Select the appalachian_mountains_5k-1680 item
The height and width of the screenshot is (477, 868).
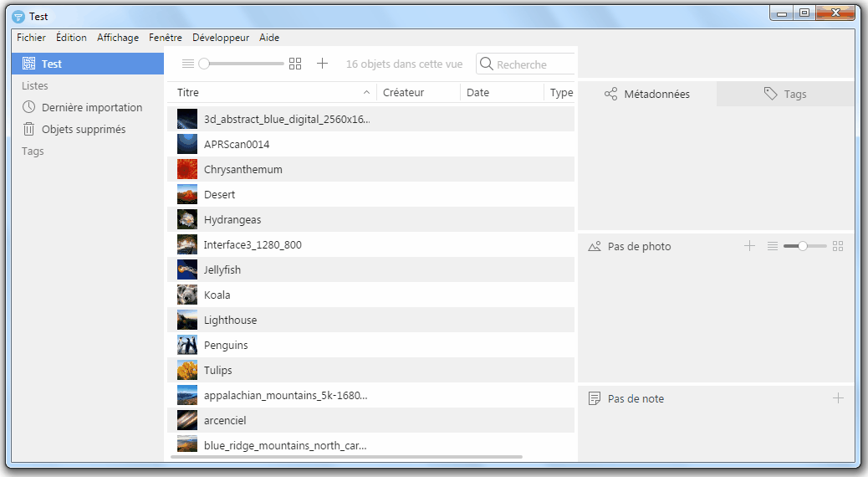[x=371, y=396]
